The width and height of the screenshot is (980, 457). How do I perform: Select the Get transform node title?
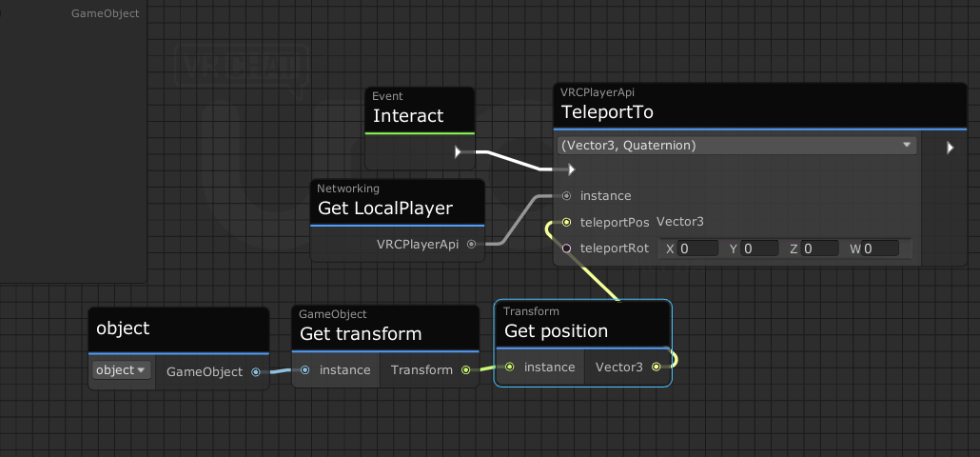pos(361,334)
